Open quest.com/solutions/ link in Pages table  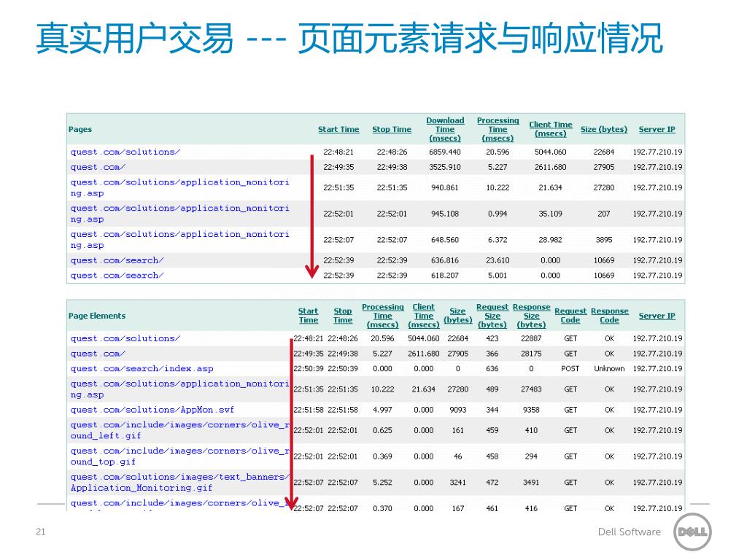pos(125,152)
